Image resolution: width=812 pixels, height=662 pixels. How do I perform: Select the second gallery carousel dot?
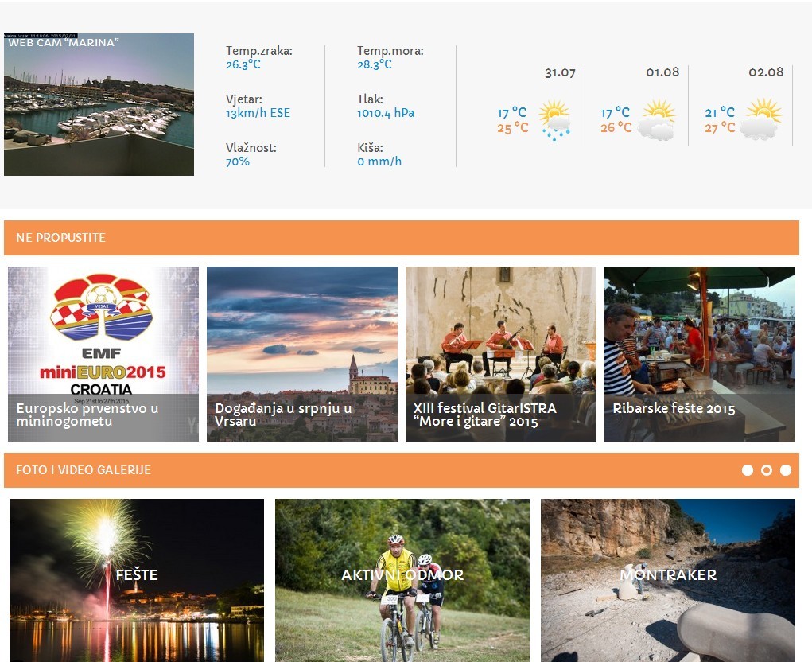click(x=767, y=469)
